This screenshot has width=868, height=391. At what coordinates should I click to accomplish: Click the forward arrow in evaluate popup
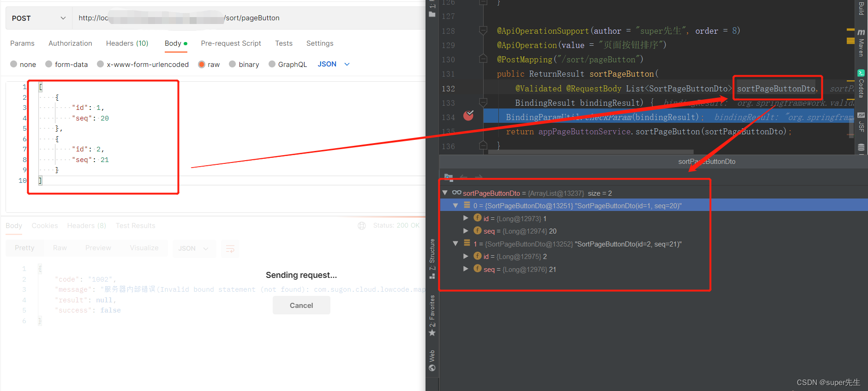pos(479,177)
